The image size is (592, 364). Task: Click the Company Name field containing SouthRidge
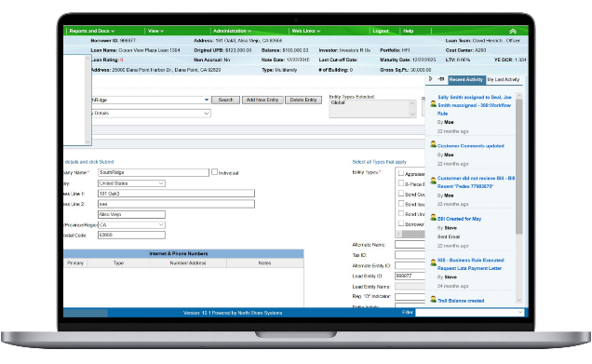coord(154,172)
